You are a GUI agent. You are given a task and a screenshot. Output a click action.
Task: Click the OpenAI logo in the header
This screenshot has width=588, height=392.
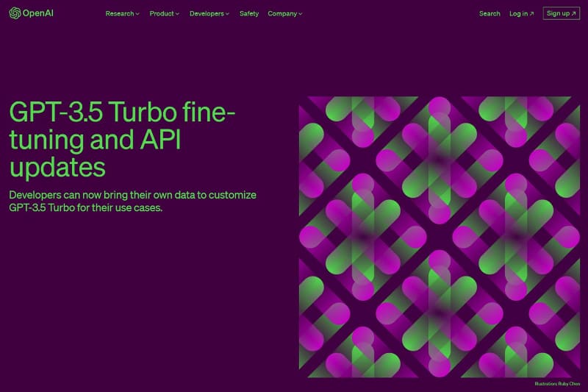tap(31, 13)
